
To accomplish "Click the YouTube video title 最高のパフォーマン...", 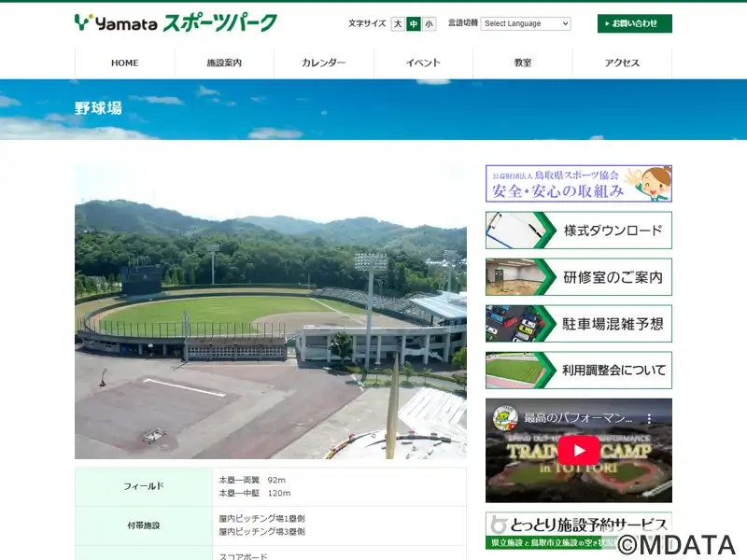I will (578, 418).
